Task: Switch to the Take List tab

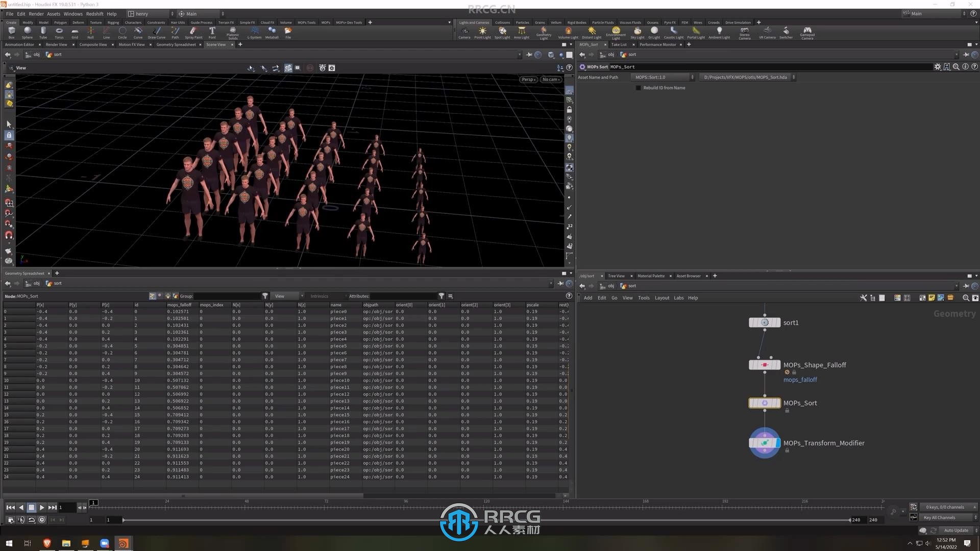Action: 619,44
